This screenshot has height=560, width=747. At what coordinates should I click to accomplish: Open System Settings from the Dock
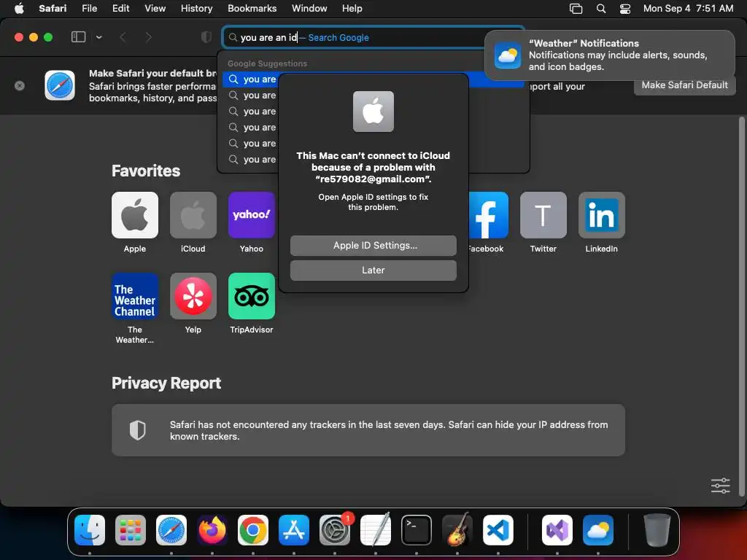[x=335, y=530]
